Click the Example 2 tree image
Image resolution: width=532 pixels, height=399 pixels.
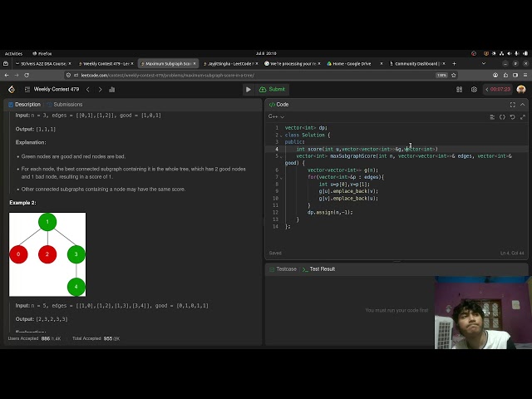click(x=47, y=254)
